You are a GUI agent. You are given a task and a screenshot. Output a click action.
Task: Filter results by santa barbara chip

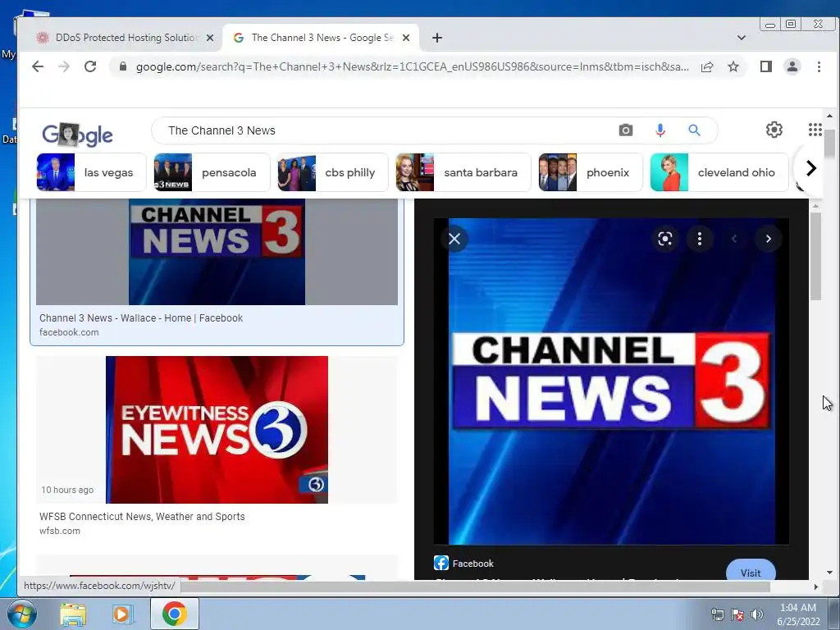click(x=463, y=172)
